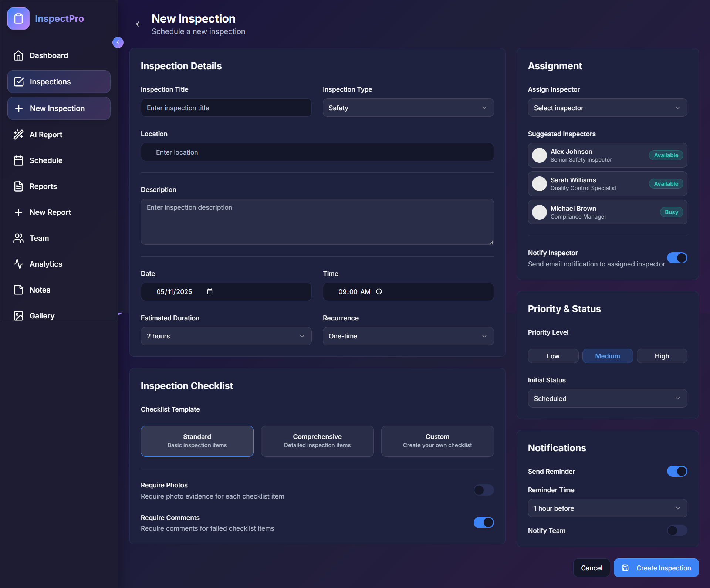Click the Dashboard home icon
This screenshot has height=588, width=710.
(18, 55)
